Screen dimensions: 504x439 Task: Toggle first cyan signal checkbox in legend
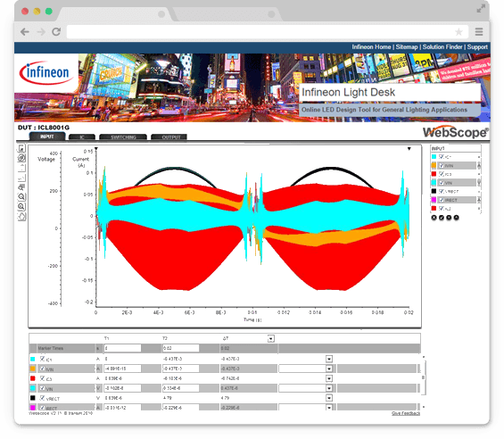[442, 157]
